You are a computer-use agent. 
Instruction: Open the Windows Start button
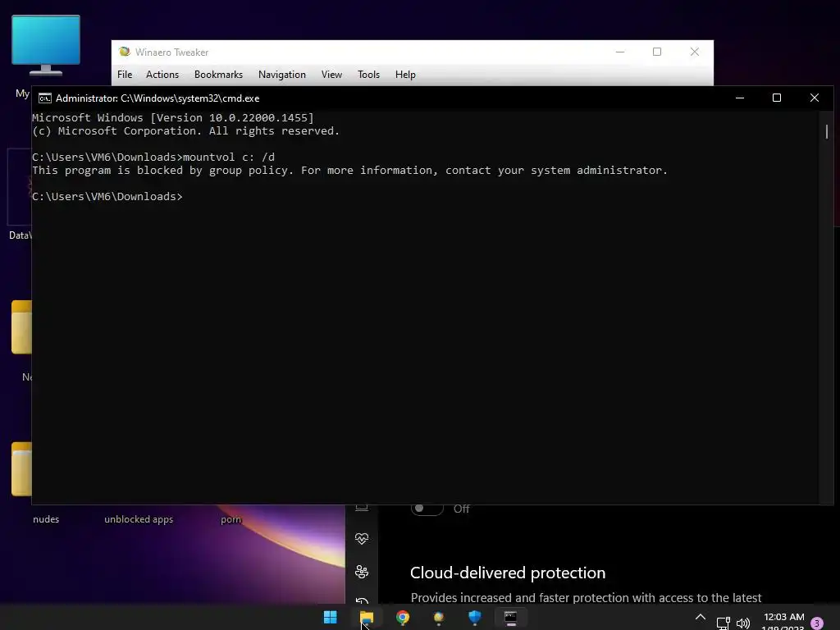331,618
